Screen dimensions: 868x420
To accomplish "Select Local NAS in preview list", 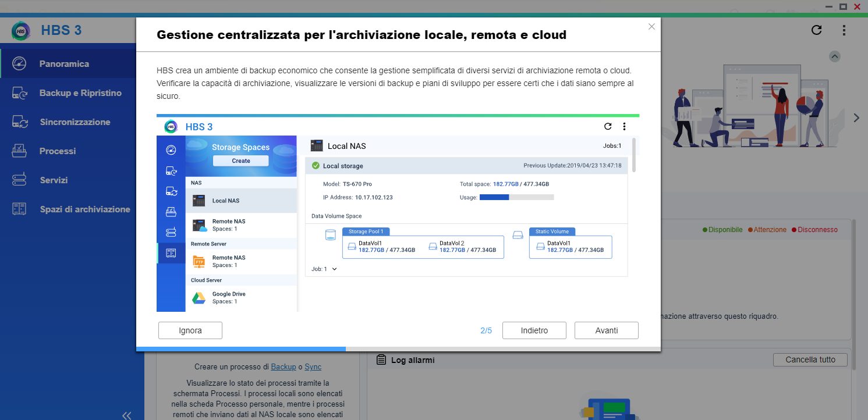I will coord(241,201).
